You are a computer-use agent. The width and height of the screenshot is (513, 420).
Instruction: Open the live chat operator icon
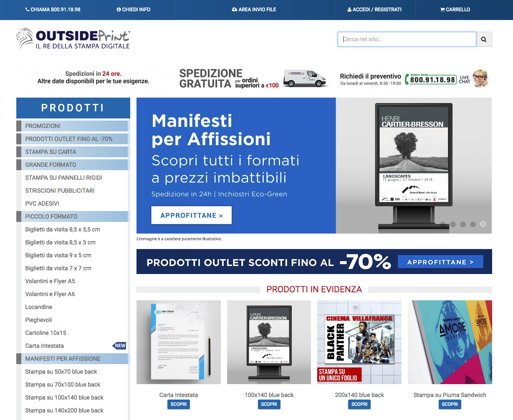coord(480,78)
